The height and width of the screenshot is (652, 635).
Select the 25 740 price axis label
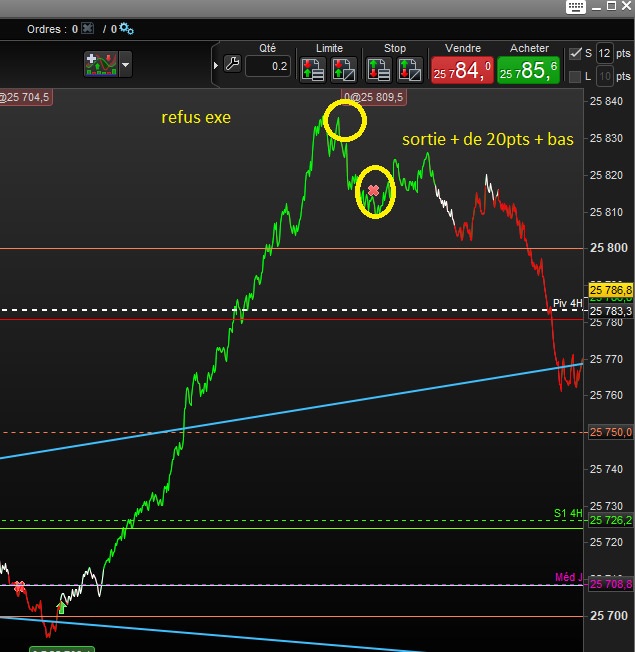pos(606,469)
